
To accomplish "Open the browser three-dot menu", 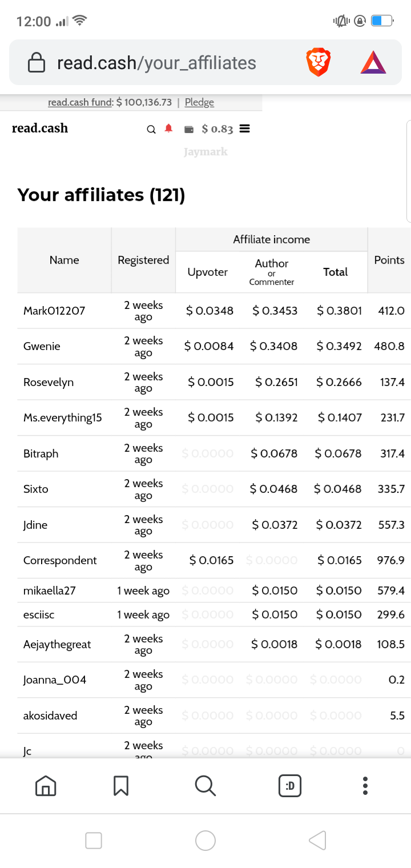I will pos(365,786).
